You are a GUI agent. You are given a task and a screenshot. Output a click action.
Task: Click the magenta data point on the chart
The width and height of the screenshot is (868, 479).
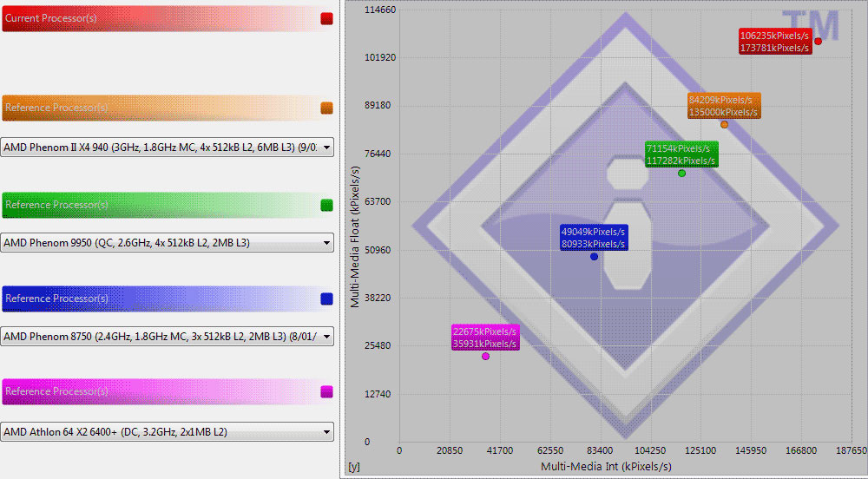[485, 357]
